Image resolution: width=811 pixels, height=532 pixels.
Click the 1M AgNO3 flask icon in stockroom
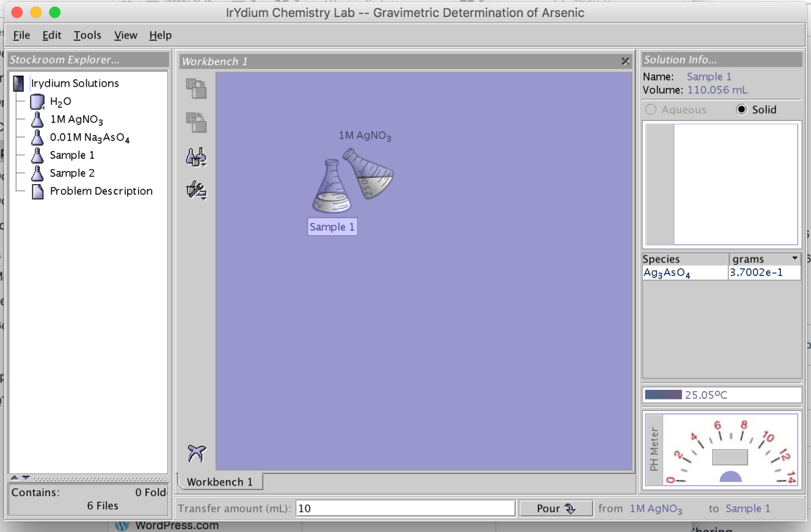(37, 120)
